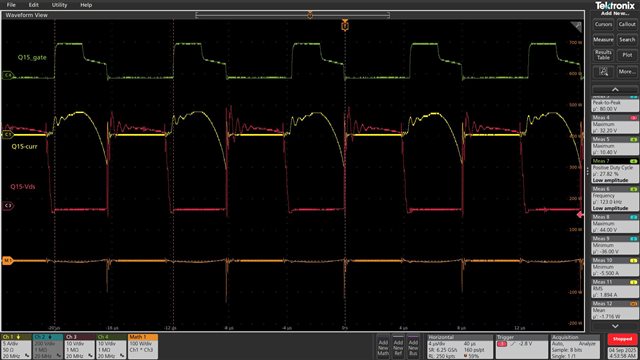Viewport: 640px width, 360px height.
Task: Click the zoom overview bar above waveform
Action: pyautogui.click(x=293, y=15)
